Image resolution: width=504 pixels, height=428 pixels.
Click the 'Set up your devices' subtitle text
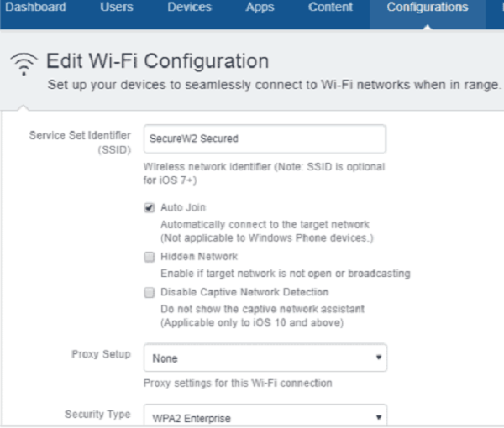tap(274, 85)
